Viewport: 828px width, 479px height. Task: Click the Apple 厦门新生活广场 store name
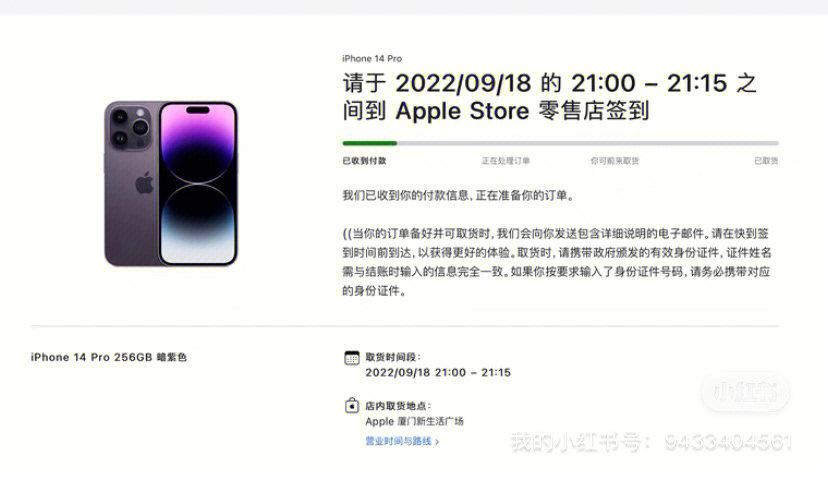tap(415, 421)
